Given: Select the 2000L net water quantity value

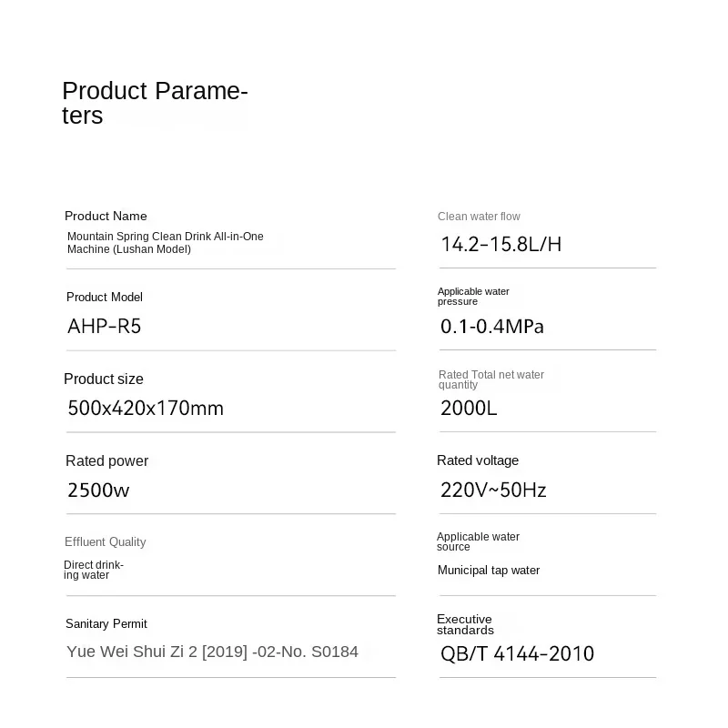Looking at the screenshot, I should tap(469, 408).
